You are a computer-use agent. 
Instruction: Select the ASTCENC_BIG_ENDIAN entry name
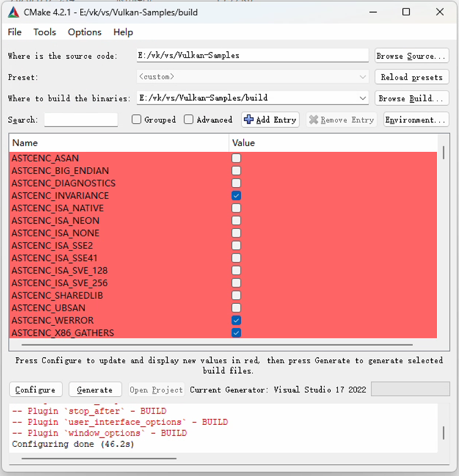[x=60, y=171]
